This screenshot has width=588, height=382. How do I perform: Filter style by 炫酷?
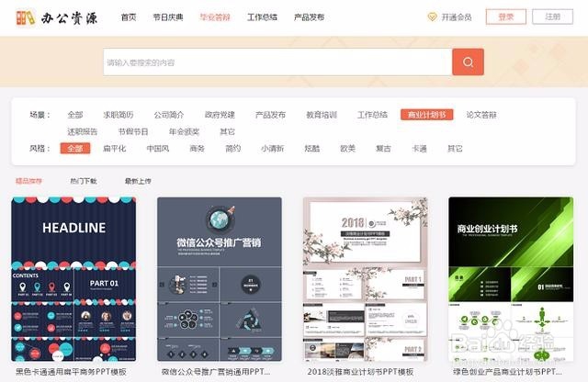click(312, 149)
